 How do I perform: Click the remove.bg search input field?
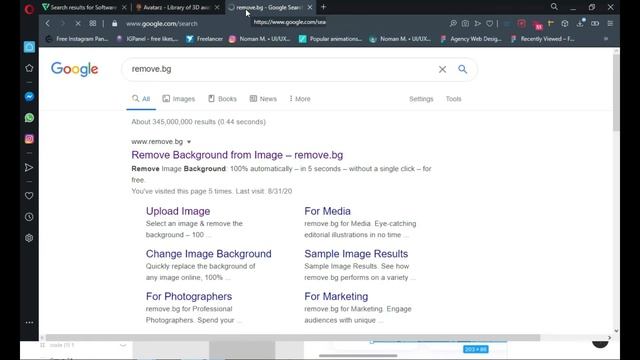click(282, 69)
